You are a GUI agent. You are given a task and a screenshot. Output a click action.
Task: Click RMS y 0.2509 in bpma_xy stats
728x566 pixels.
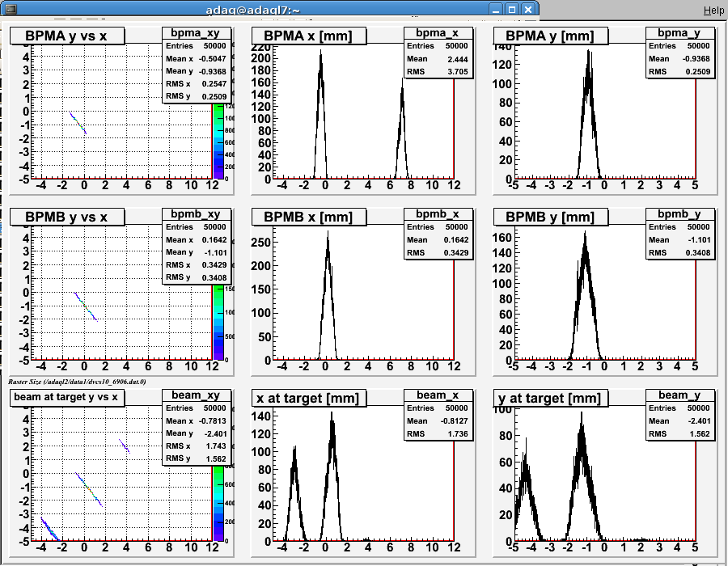(197, 96)
